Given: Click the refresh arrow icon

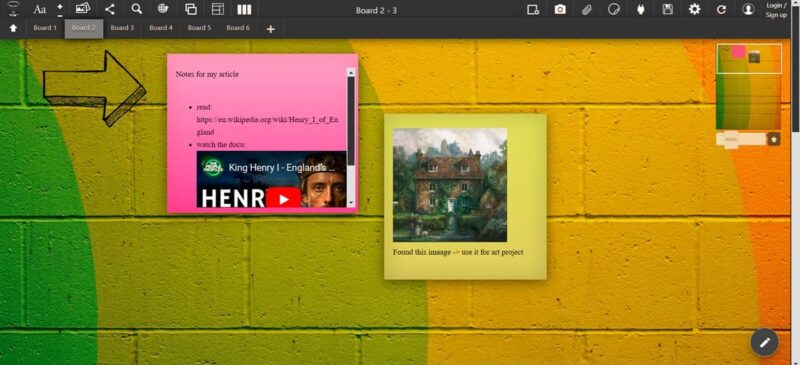Looking at the screenshot, I should (721, 9).
